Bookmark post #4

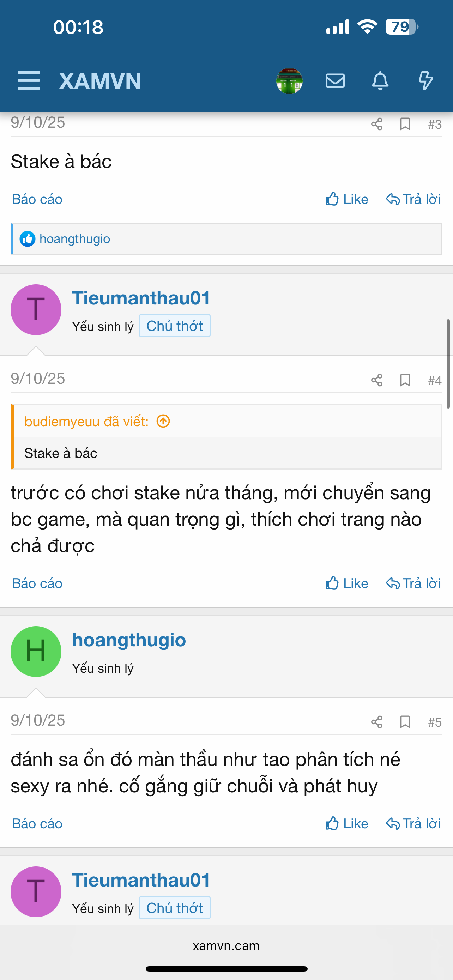click(405, 380)
